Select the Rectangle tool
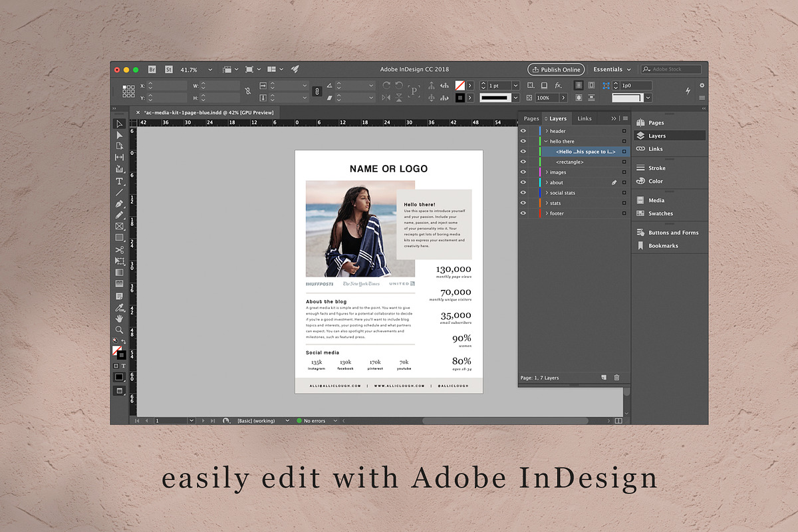 coord(120,237)
